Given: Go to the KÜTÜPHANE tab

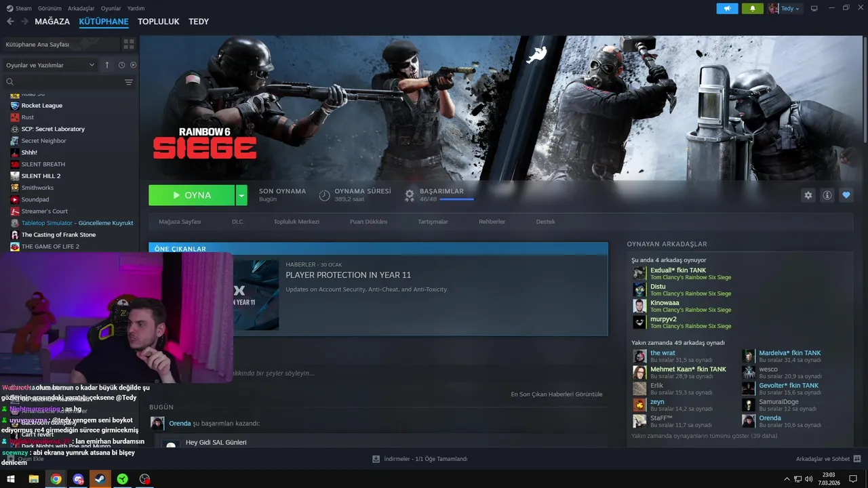Looking at the screenshot, I should click(x=104, y=22).
